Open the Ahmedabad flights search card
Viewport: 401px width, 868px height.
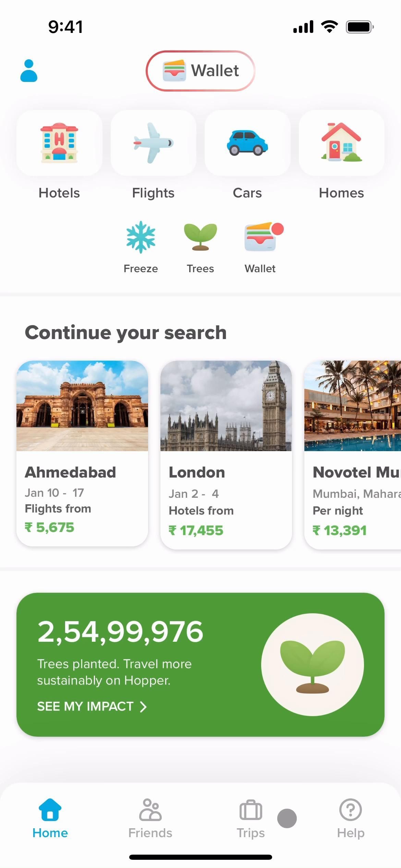pos(82,453)
